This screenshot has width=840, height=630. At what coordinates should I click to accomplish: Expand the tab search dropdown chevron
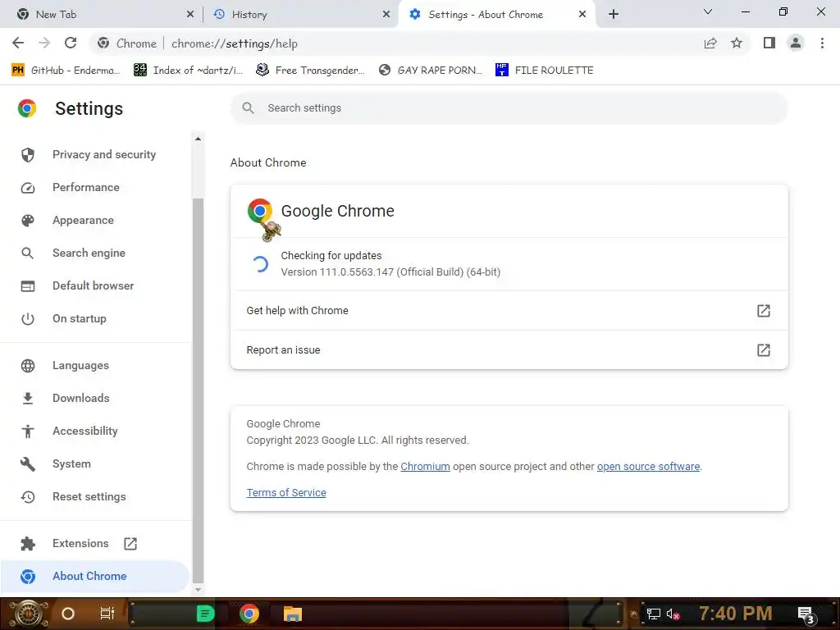[708, 11]
